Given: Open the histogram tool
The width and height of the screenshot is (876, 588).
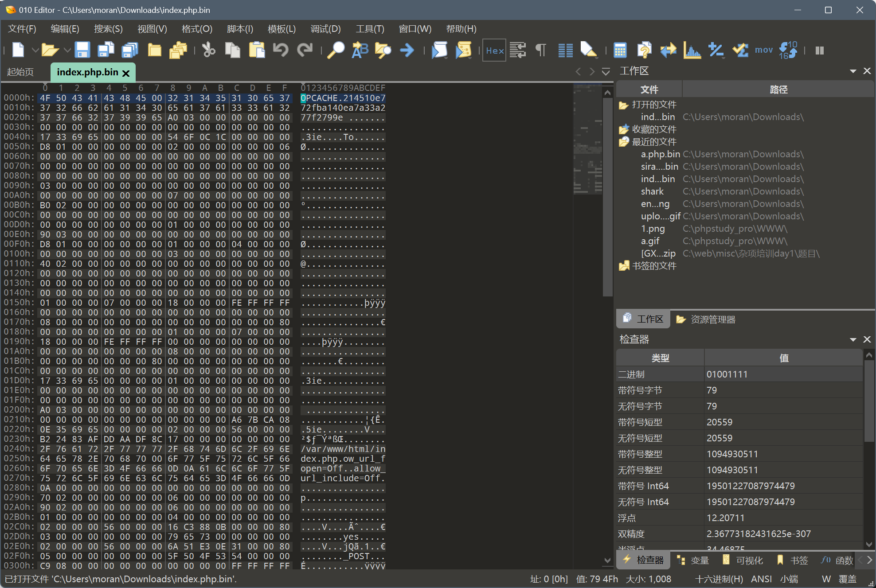Looking at the screenshot, I should [x=692, y=51].
